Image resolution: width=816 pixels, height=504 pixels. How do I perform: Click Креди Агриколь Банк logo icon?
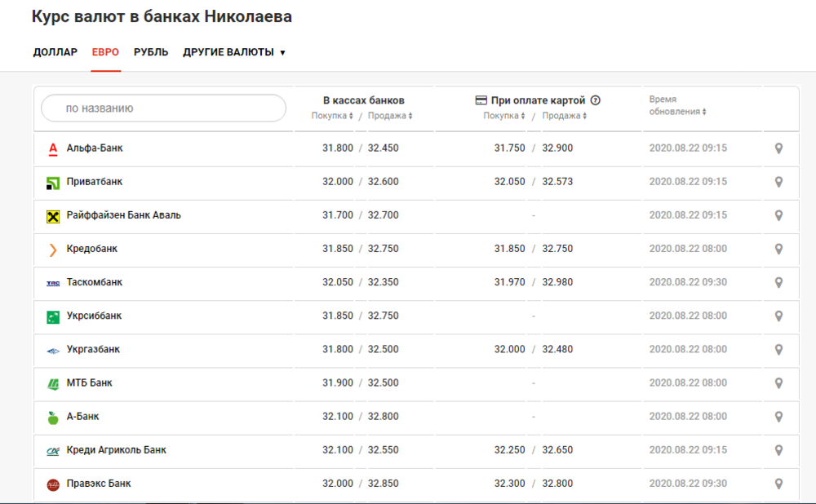[x=53, y=451]
